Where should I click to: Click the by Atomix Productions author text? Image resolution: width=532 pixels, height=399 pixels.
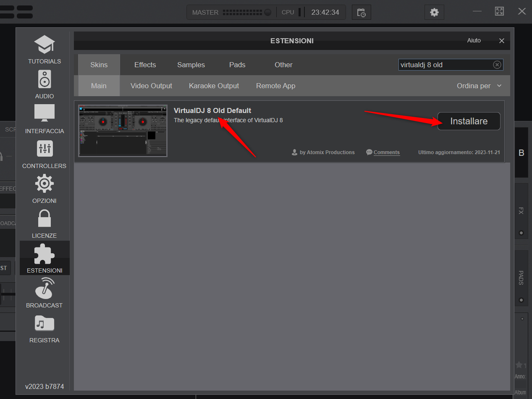click(x=323, y=152)
